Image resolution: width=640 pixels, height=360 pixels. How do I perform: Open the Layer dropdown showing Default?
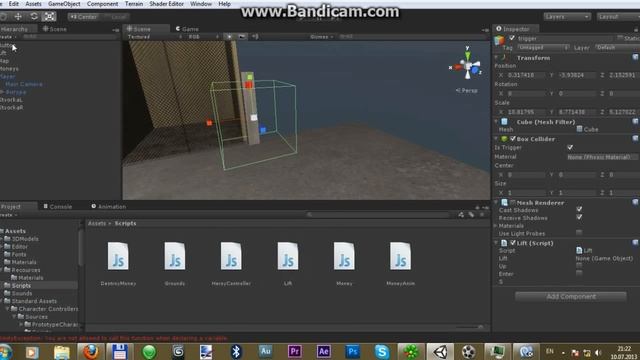pos(617,48)
